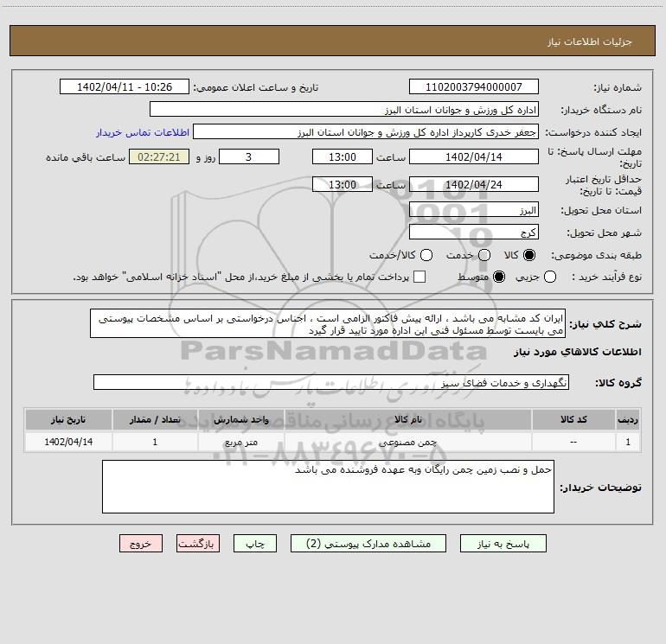Open مشاهده مدارک پیوستی (2) button
666x644 pixels.
tap(368, 544)
